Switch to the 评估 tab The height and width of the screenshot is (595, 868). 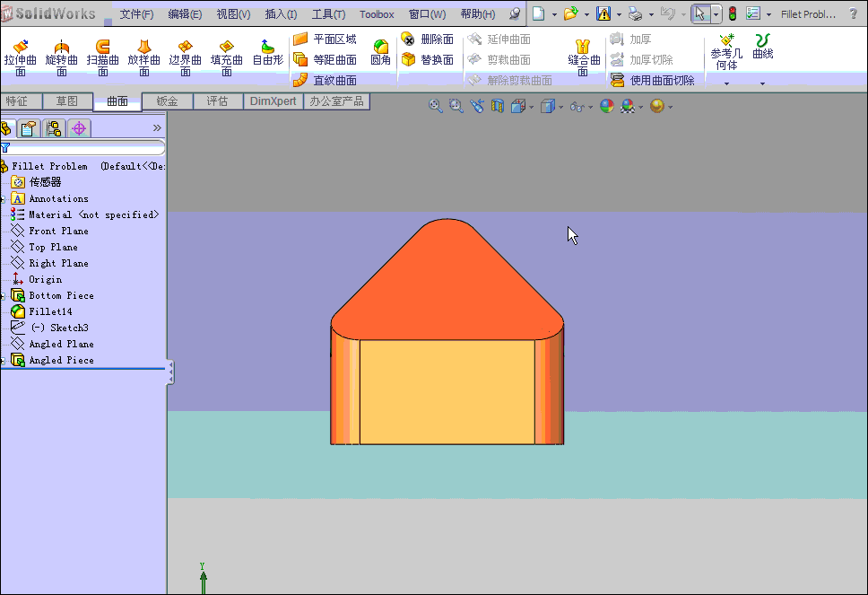pyautogui.click(x=218, y=101)
